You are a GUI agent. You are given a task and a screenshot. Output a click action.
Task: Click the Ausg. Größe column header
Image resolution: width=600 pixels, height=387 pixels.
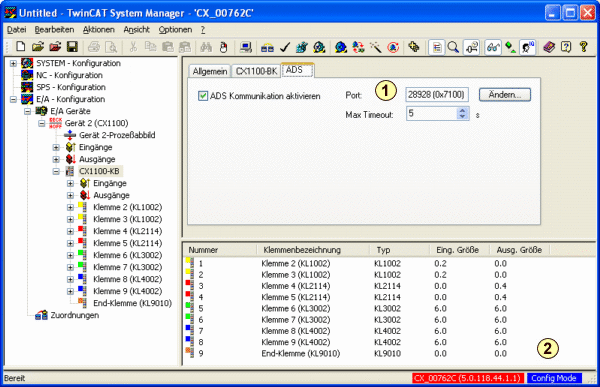click(519, 250)
